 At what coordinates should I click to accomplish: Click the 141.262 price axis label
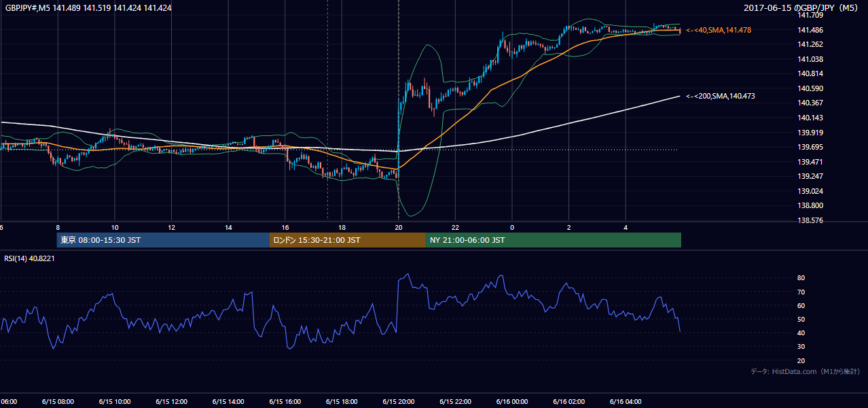coord(810,44)
